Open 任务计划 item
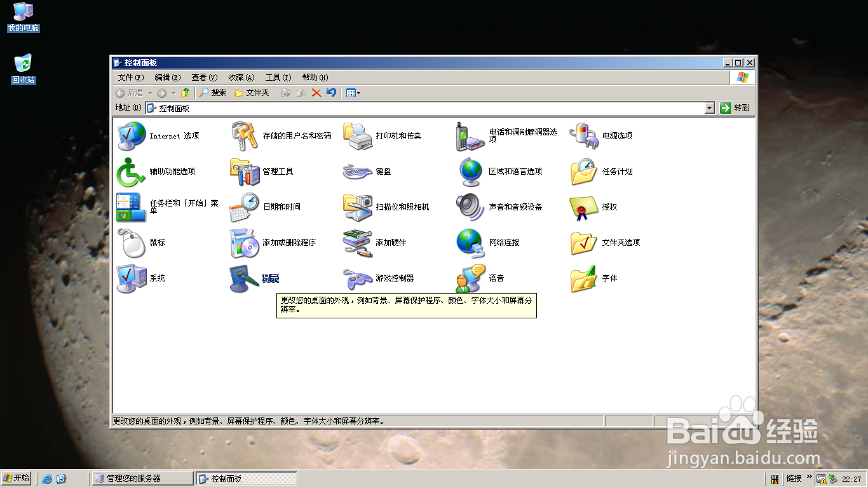 600,172
